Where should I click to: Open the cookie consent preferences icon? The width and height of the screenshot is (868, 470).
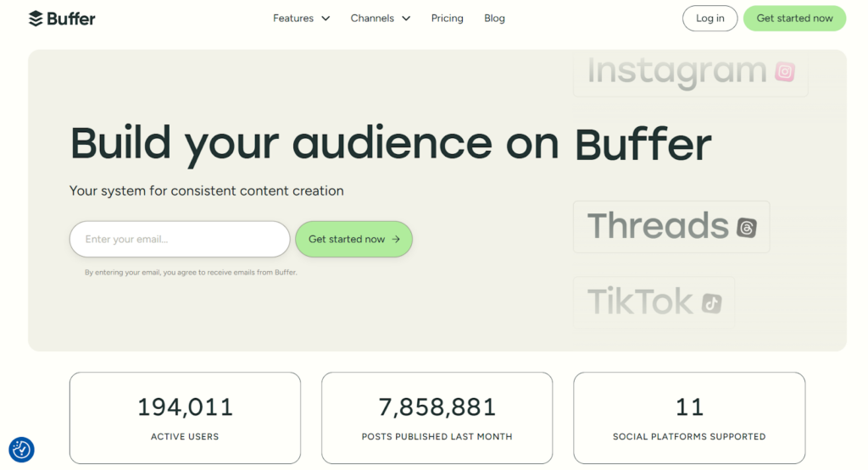coord(21,450)
